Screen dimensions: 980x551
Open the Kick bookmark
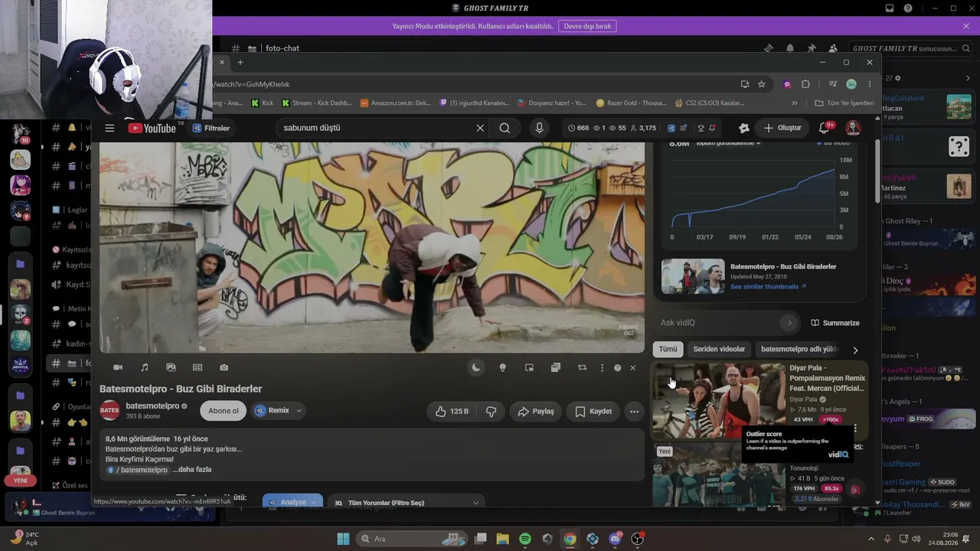[x=262, y=103]
